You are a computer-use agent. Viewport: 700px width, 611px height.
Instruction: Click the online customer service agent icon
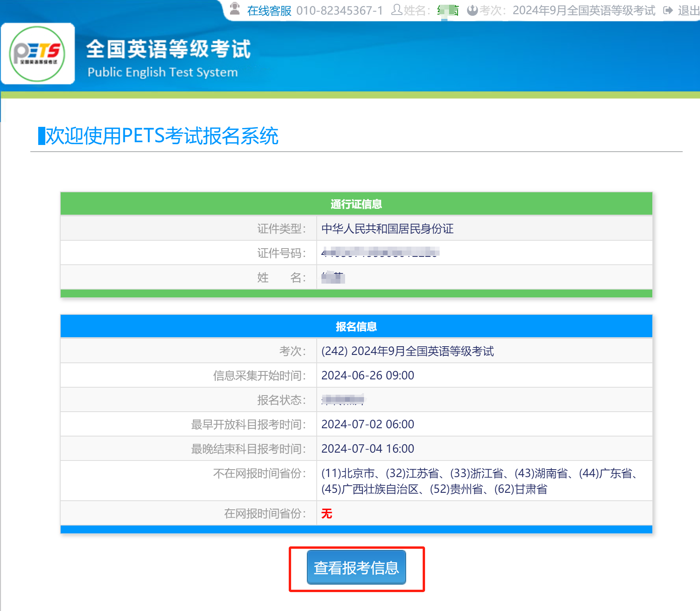pos(235,9)
